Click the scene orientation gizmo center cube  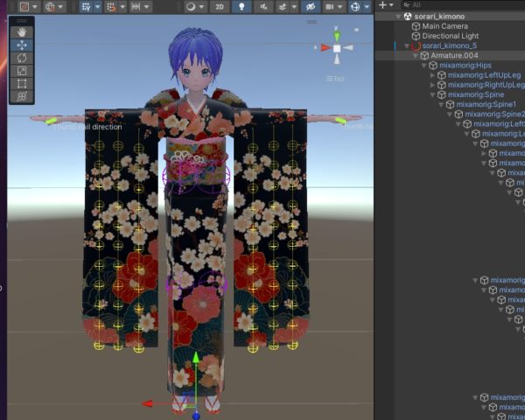(337, 48)
